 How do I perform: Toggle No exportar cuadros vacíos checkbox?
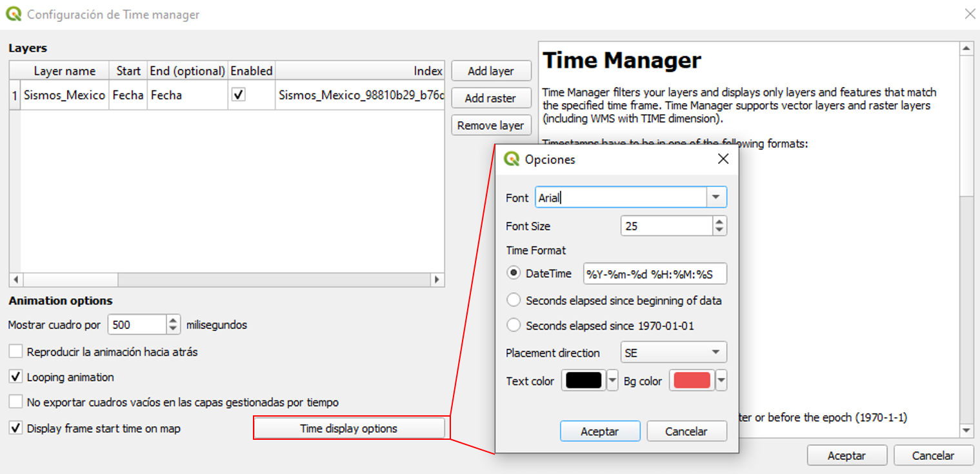15,402
